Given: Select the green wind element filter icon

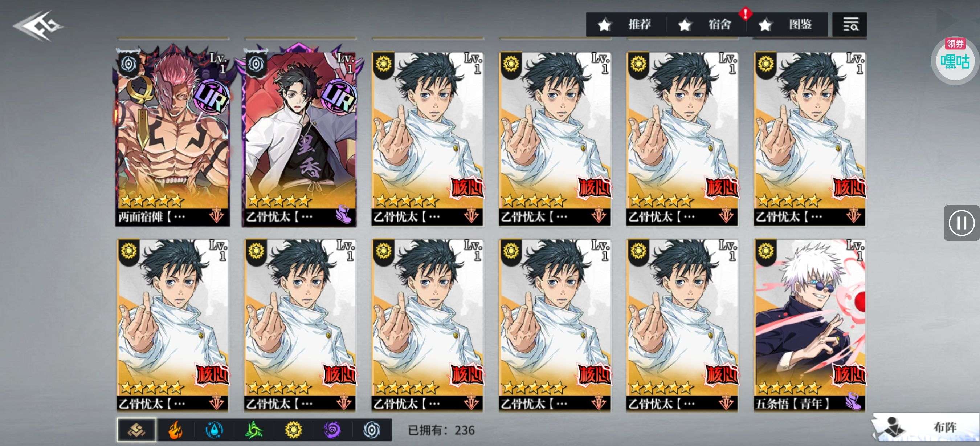Looking at the screenshot, I should pos(254,430).
